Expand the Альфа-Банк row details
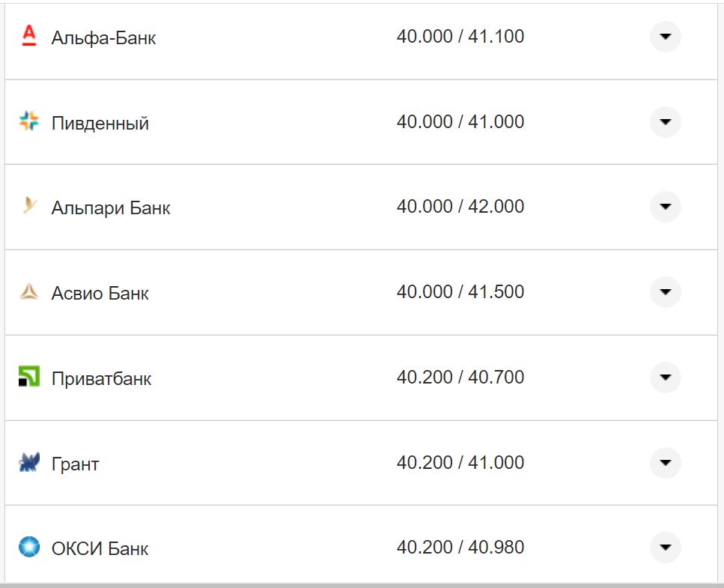 pos(665,36)
